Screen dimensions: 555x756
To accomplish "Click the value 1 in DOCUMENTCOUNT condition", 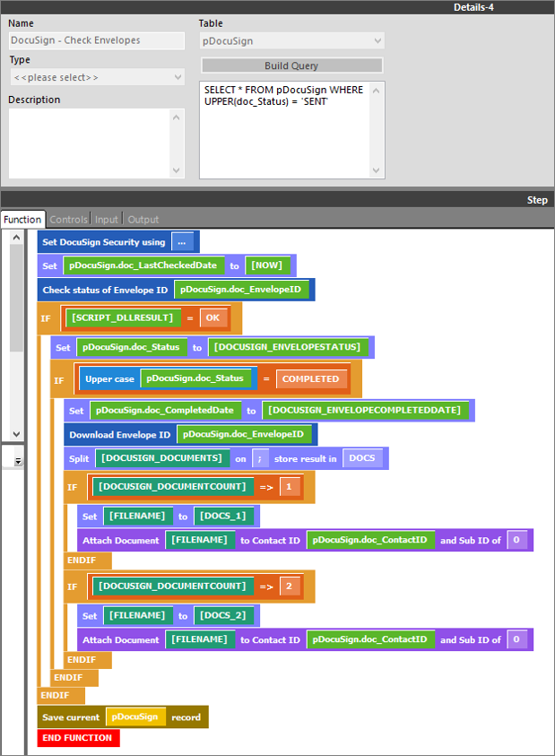I will (289, 486).
